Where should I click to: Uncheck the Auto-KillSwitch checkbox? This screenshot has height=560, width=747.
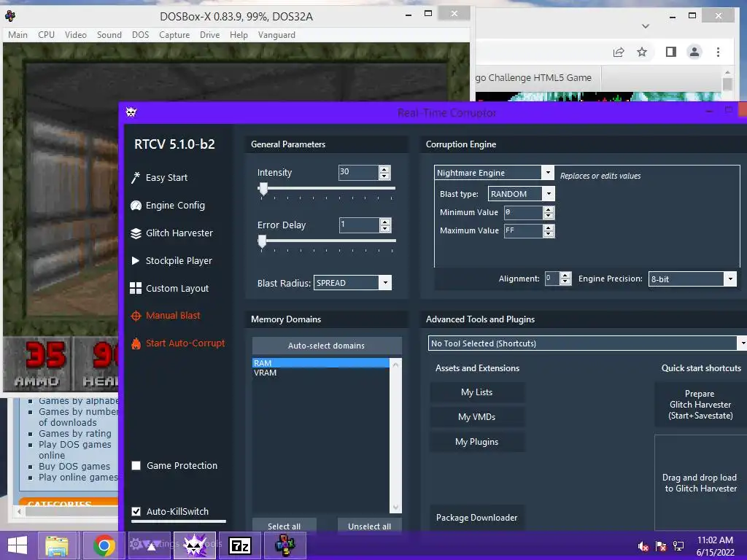136,511
